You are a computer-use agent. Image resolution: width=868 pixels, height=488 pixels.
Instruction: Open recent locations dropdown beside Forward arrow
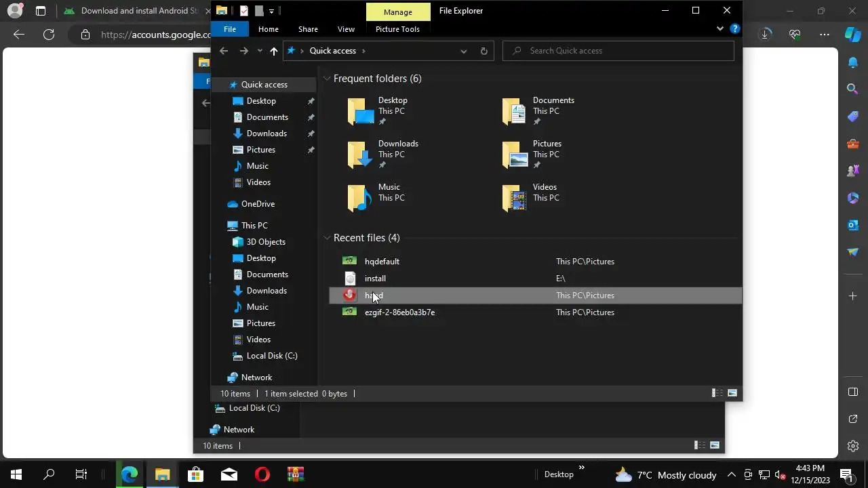259,51
